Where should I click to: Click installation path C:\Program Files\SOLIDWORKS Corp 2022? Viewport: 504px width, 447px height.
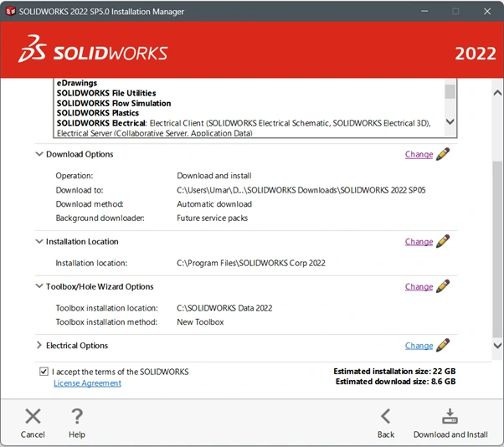251,263
